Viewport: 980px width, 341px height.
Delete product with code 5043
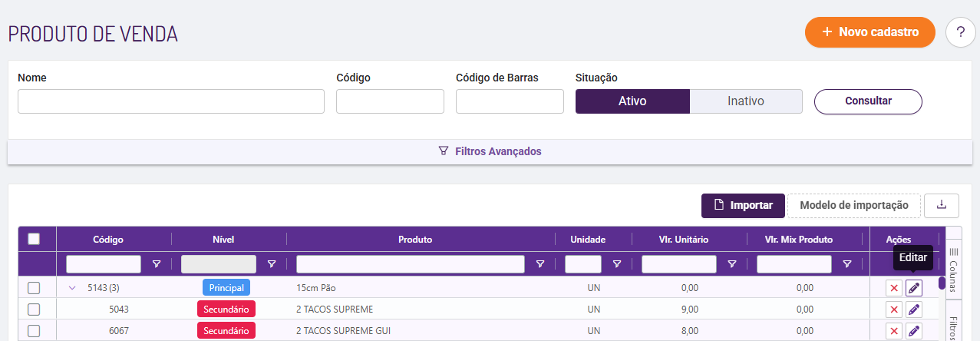[893, 310]
